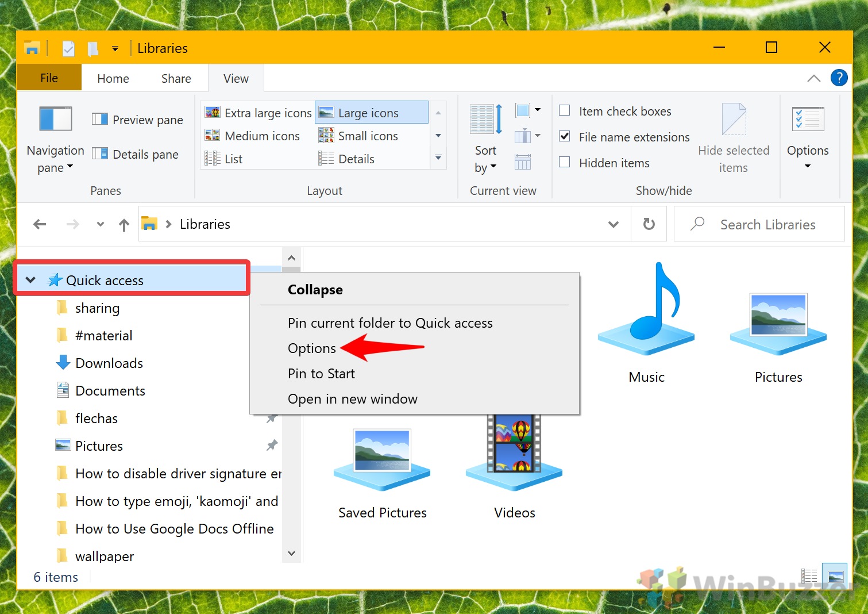Open Help with the question mark icon
The height and width of the screenshot is (614, 868).
(x=839, y=78)
